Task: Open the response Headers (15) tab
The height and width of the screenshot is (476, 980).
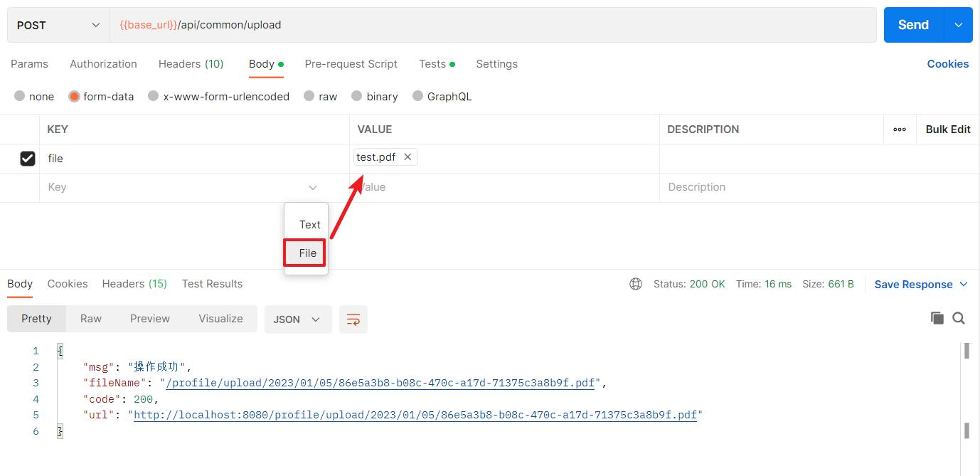Action: click(134, 284)
